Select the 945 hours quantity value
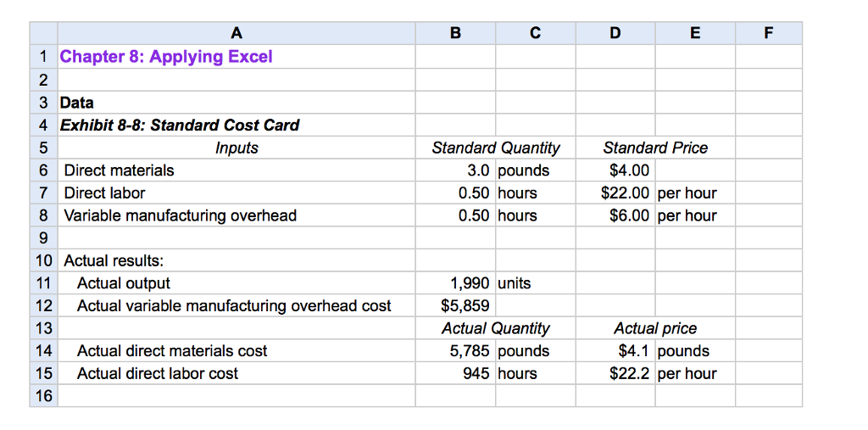The height and width of the screenshot is (430, 868). (455, 373)
